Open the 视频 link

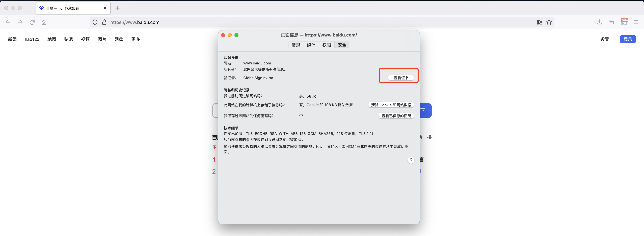point(85,39)
